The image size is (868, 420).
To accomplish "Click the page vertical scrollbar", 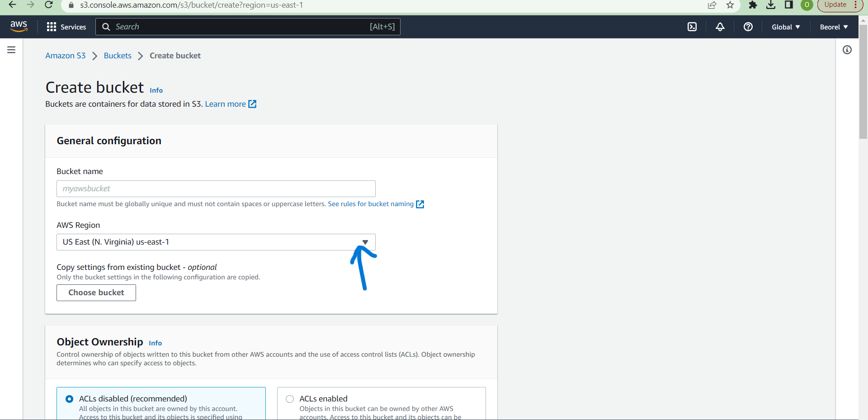I will click(863, 81).
